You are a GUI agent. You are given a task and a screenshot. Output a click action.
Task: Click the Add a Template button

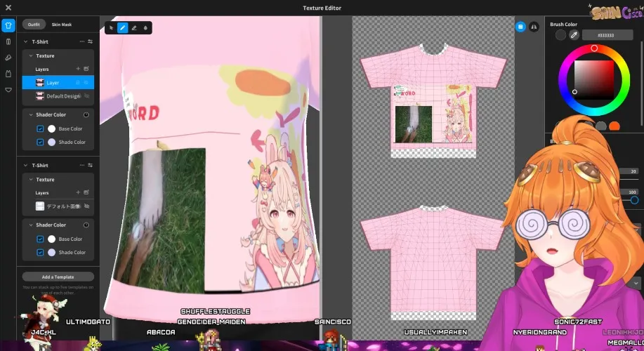[58, 277]
